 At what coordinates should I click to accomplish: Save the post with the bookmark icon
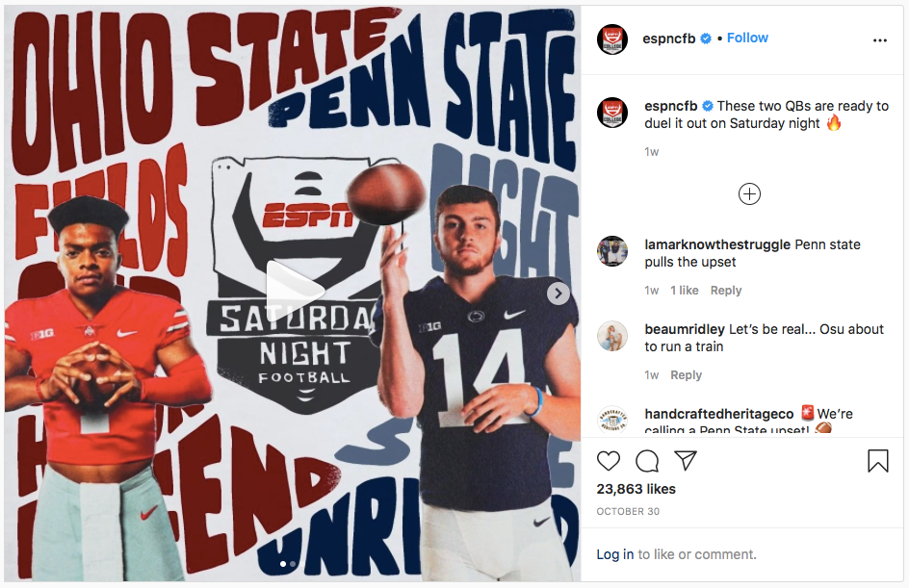pyautogui.click(x=877, y=461)
